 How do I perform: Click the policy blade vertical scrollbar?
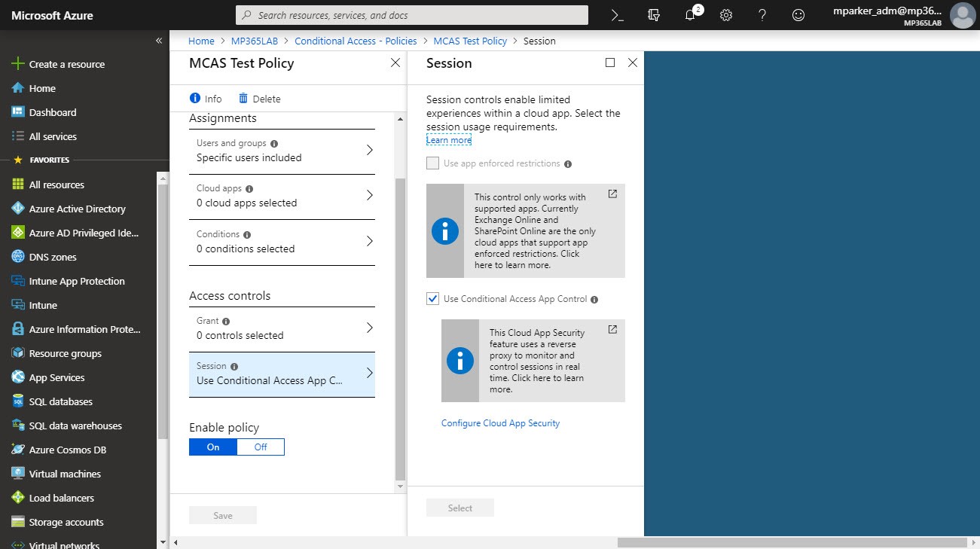tap(400, 330)
